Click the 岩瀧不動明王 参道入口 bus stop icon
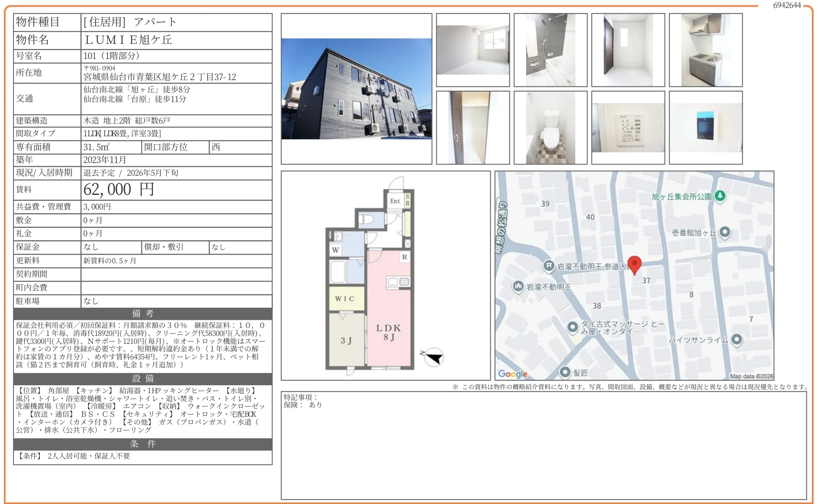Screen dimensions: 819x504 (x=549, y=265)
